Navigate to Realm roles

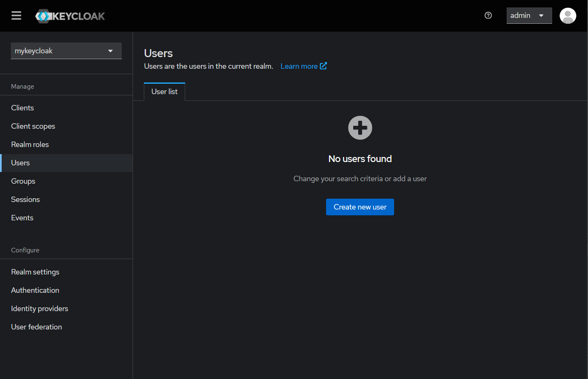click(x=30, y=144)
